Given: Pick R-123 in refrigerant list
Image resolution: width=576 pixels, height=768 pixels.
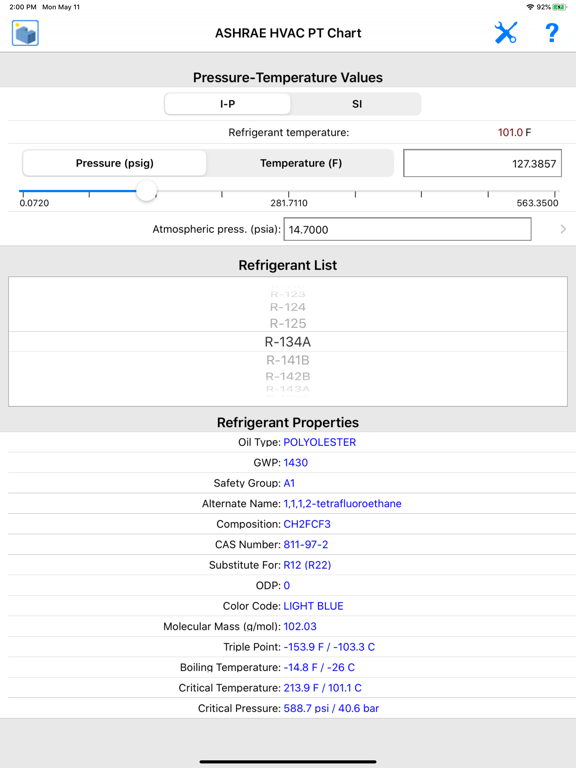Looking at the screenshot, I should click(x=288, y=294).
